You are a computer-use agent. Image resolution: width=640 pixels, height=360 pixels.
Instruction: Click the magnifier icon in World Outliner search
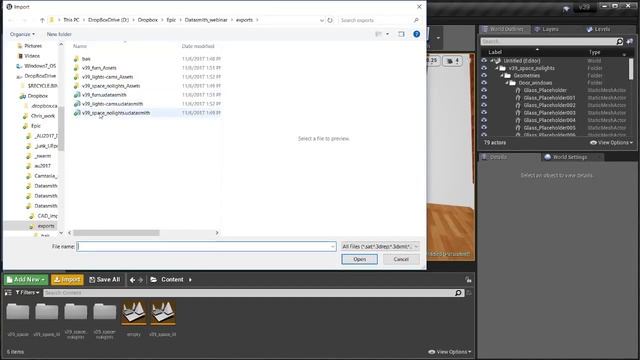tap(620, 41)
